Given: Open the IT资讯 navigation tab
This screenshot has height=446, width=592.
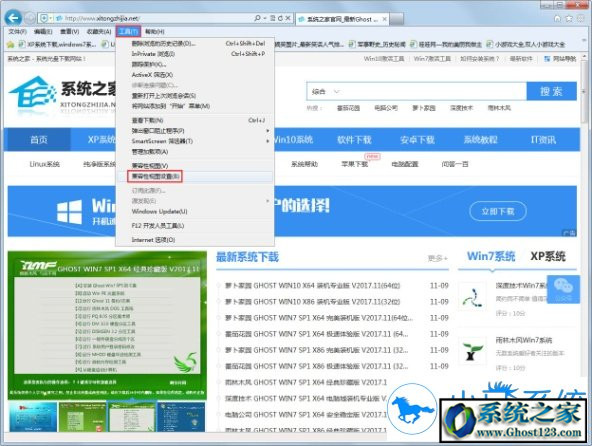Looking at the screenshot, I should 543,140.
